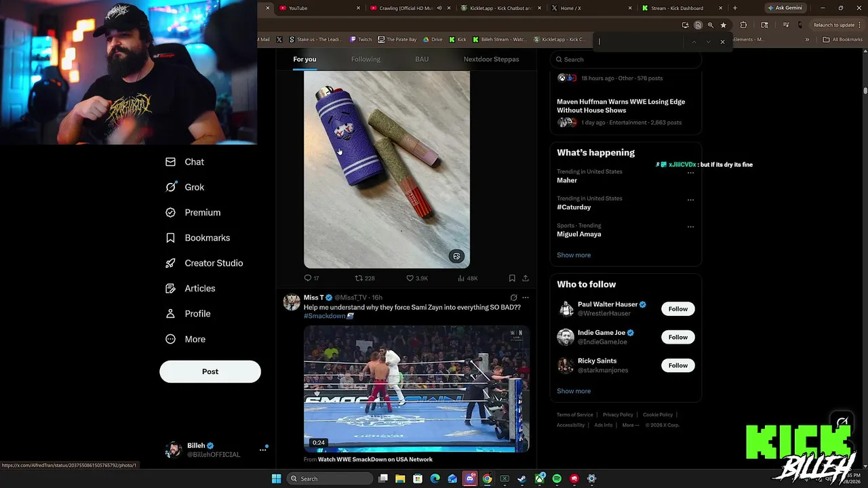The width and height of the screenshot is (868, 488).
Task: Click the X search field
Action: coord(625,59)
